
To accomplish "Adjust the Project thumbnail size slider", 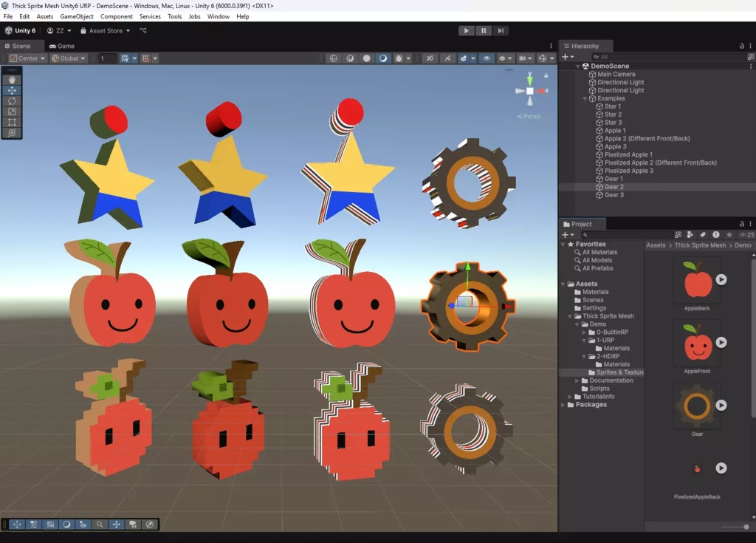I will 744,527.
